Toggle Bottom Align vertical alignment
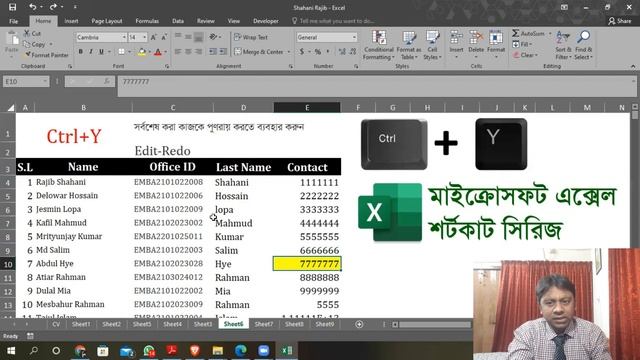Image resolution: width=640 pixels, height=360 pixels. point(198,37)
